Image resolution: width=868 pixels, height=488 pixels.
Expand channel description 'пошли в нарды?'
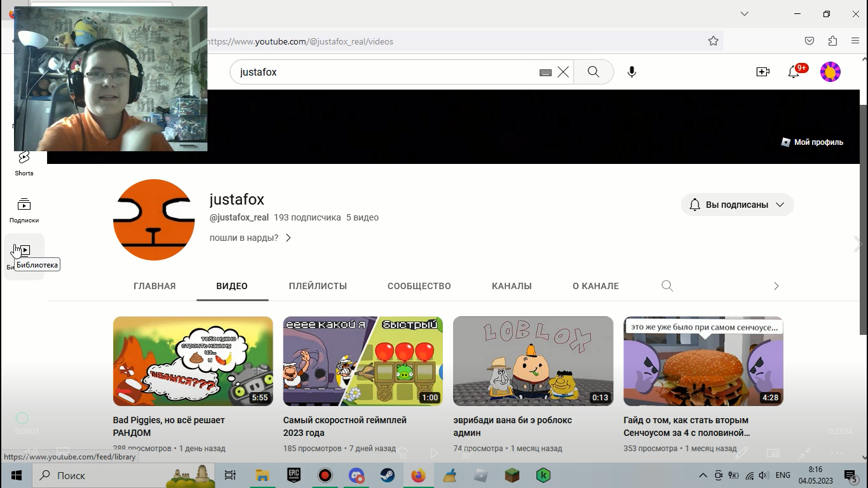(x=250, y=238)
